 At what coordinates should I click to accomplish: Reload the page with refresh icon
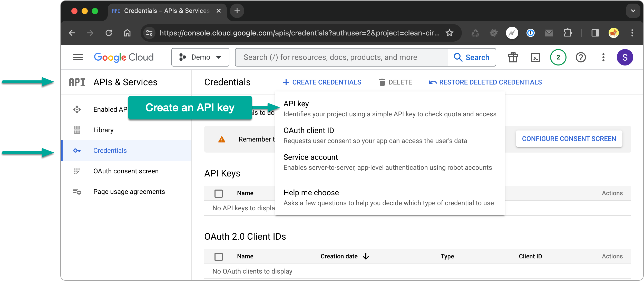click(x=109, y=33)
